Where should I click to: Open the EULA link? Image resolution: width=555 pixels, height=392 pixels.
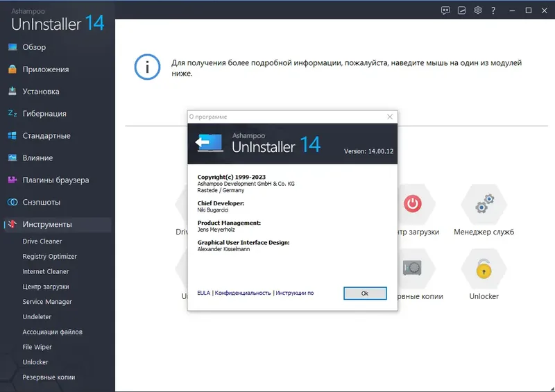point(203,293)
